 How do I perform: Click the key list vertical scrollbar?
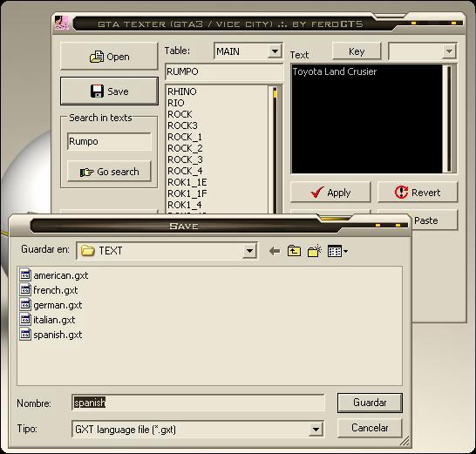pos(275,150)
